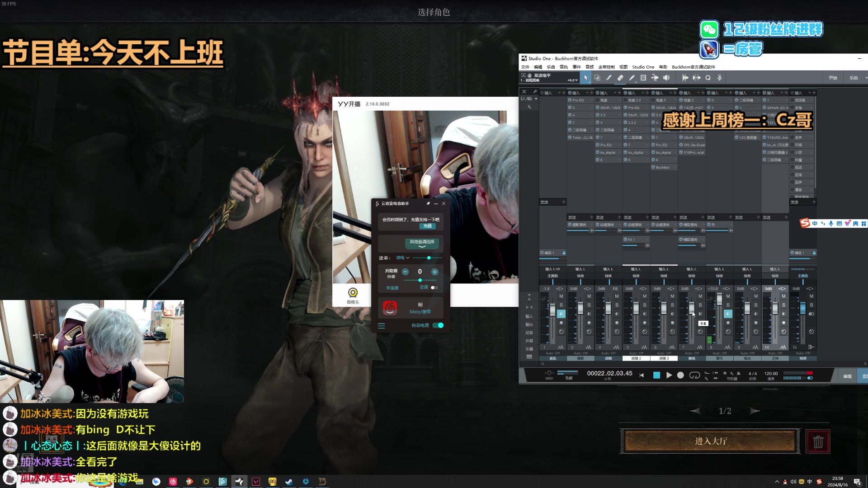Click the 进入大厅 button
Image resolution: width=868 pixels, height=488 pixels.
(710, 441)
